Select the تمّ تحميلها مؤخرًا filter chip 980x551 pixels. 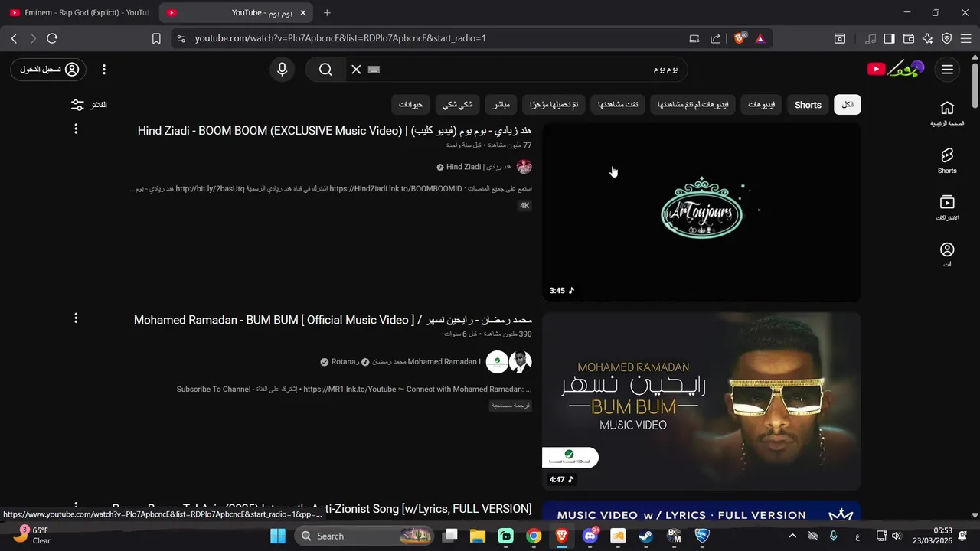(x=555, y=105)
